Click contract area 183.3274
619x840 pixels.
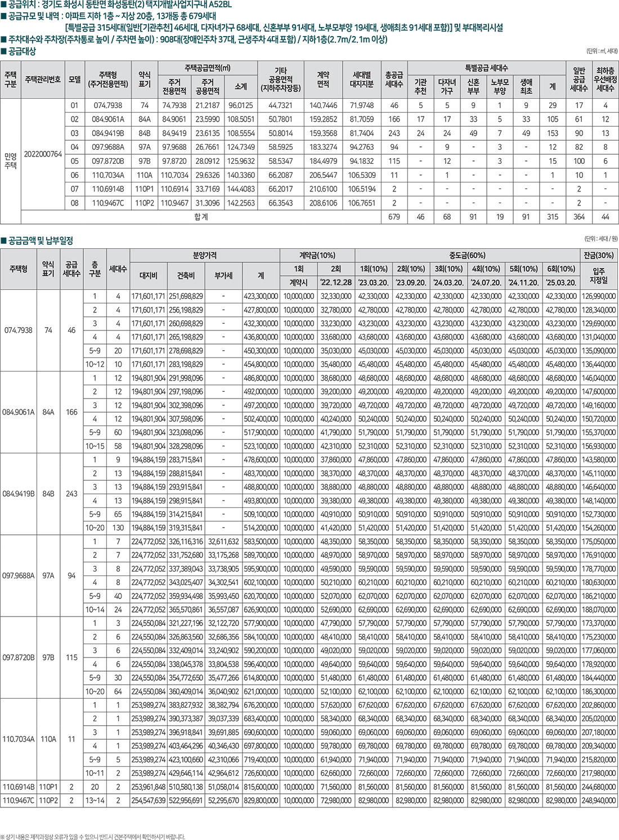click(323, 147)
